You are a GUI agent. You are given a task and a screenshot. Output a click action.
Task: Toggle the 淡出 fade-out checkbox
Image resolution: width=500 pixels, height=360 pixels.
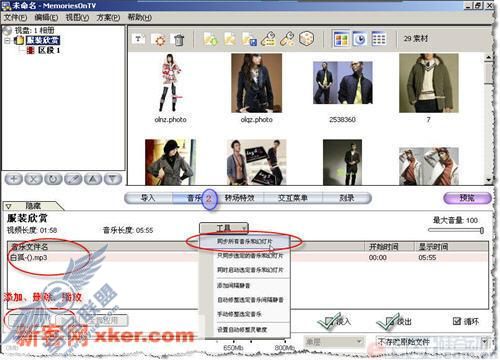(390, 321)
